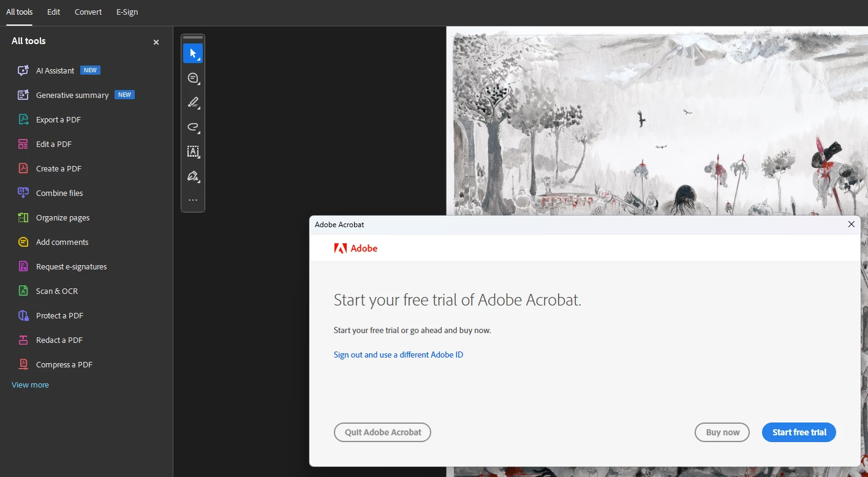
Task: Select the text box tool
Action: tap(193, 151)
